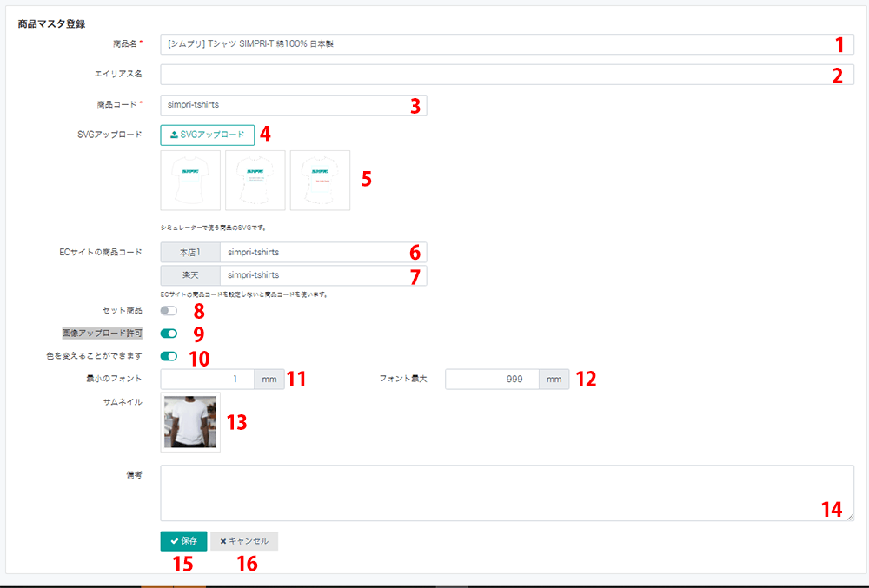Click the SVGアップロード upload button

[207, 135]
